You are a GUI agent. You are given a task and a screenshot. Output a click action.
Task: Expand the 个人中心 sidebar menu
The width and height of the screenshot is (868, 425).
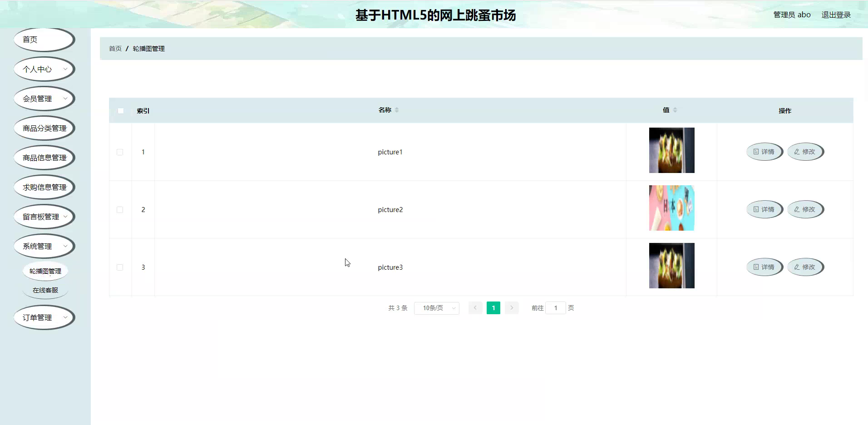pos(44,69)
